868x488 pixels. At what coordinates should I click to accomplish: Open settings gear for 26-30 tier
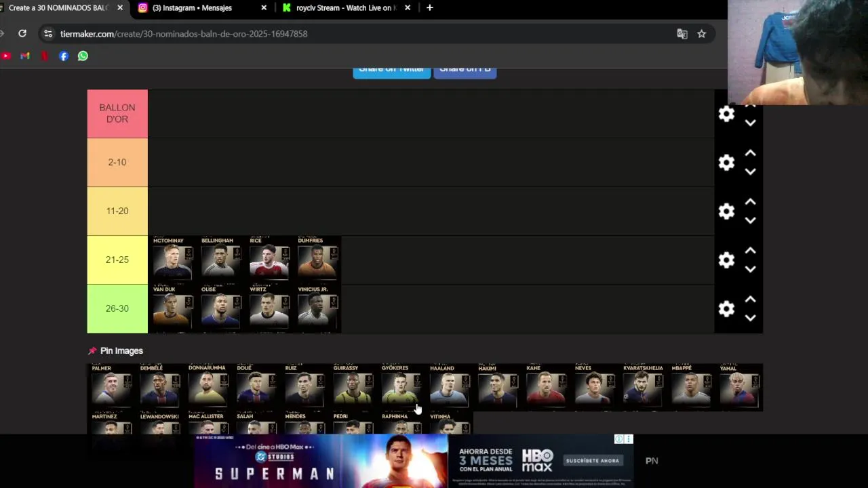point(726,309)
